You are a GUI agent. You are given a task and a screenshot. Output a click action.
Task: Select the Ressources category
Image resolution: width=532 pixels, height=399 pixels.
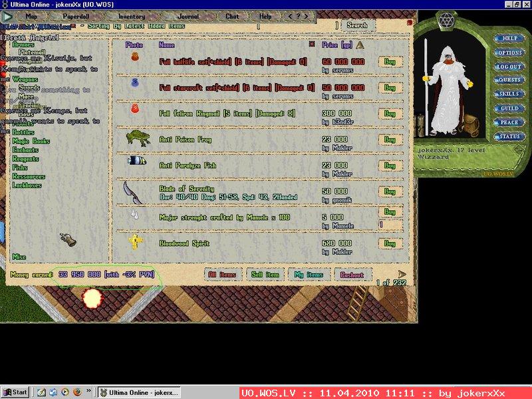tap(29, 176)
